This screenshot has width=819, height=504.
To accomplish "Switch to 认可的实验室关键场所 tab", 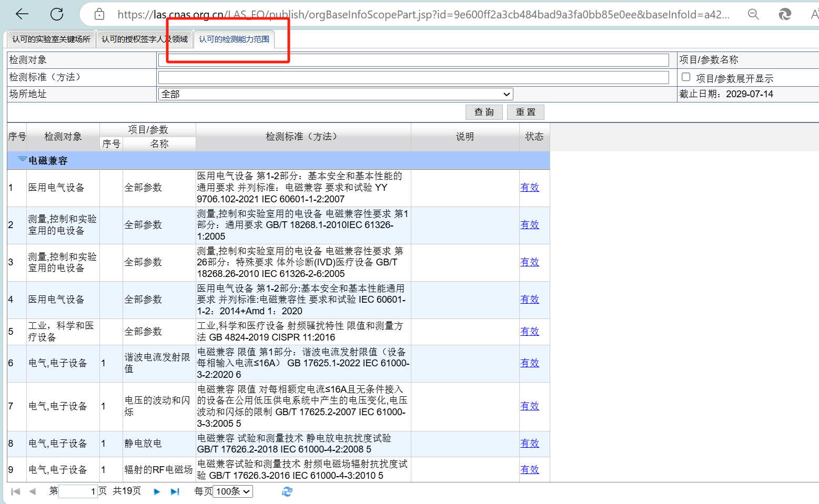I will pos(51,39).
